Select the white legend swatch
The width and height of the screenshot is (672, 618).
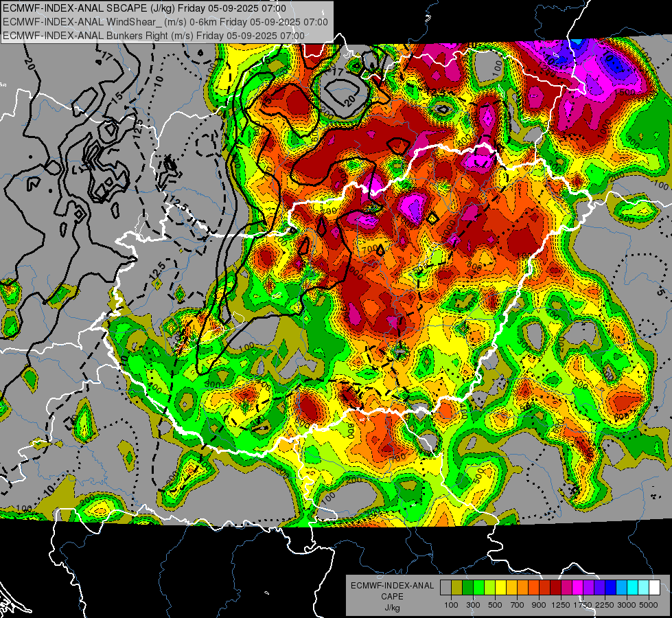click(x=654, y=587)
